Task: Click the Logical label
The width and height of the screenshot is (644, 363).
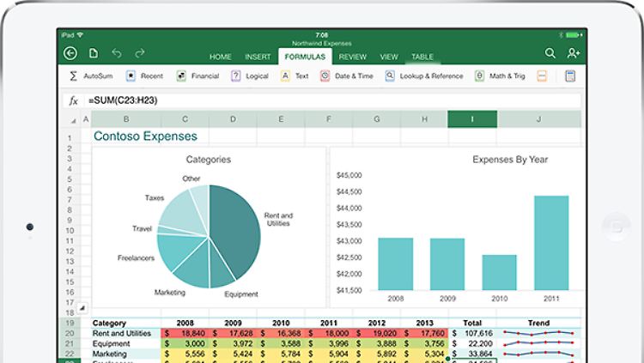Action: coord(257,76)
